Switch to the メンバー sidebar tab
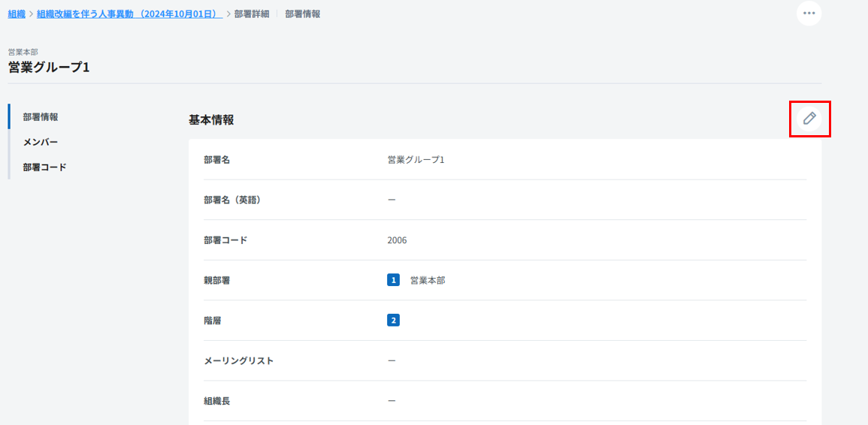The image size is (868, 425). coord(41,142)
